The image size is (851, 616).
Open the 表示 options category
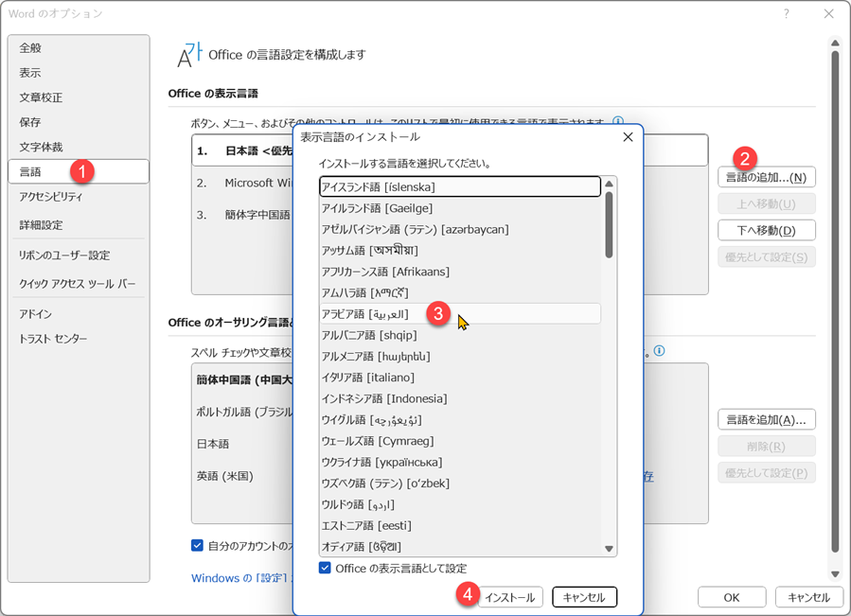(x=79, y=73)
